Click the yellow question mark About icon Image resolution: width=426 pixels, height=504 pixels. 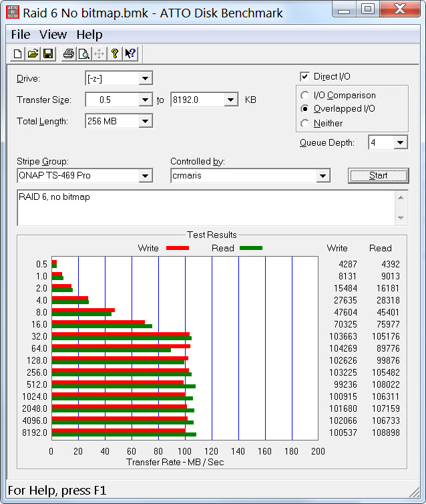(x=115, y=53)
